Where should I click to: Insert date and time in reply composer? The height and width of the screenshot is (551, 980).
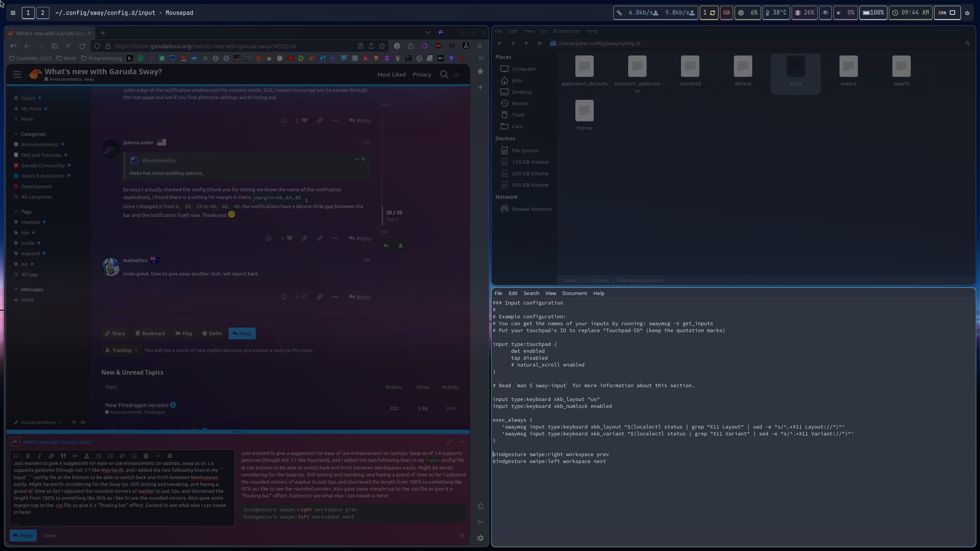click(x=146, y=456)
